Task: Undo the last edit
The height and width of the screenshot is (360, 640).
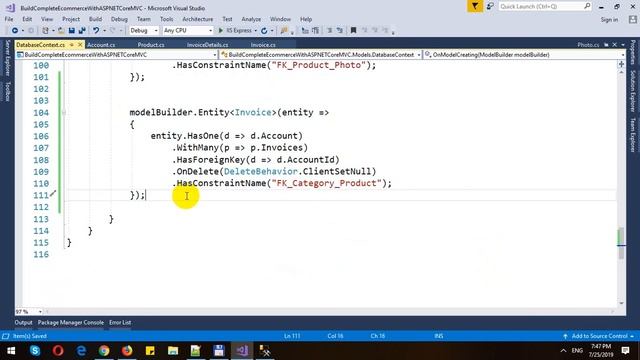Action: (x=96, y=31)
